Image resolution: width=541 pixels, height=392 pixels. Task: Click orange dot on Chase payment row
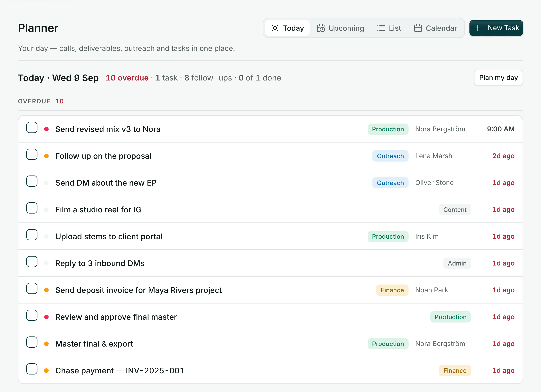pos(47,371)
